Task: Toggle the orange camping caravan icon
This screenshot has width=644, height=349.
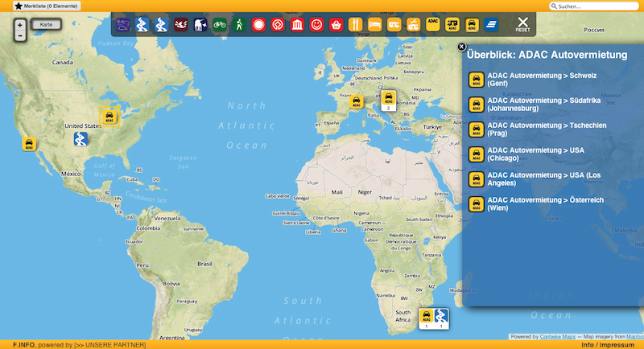Action: pos(414,25)
